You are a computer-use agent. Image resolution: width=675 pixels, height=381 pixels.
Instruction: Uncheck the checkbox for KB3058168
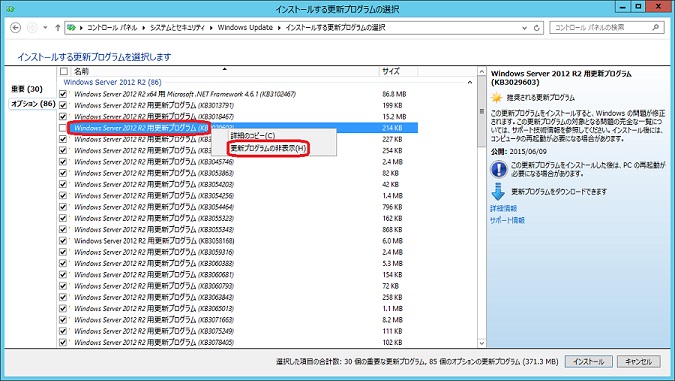(63, 241)
